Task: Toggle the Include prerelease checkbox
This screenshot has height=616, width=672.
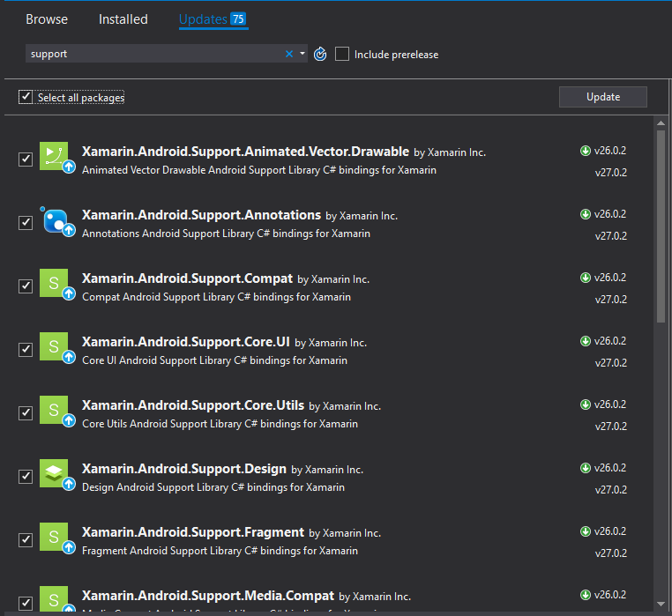Action: tap(342, 54)
